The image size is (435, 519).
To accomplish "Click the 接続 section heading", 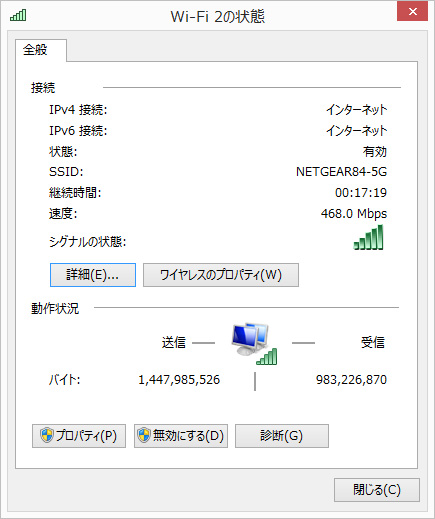I will tap(43, 88).
